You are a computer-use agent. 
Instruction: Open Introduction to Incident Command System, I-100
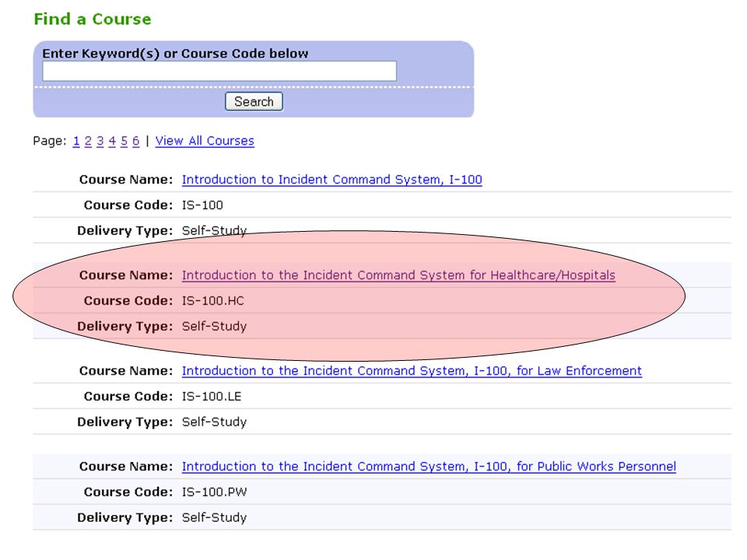point(332,180)
